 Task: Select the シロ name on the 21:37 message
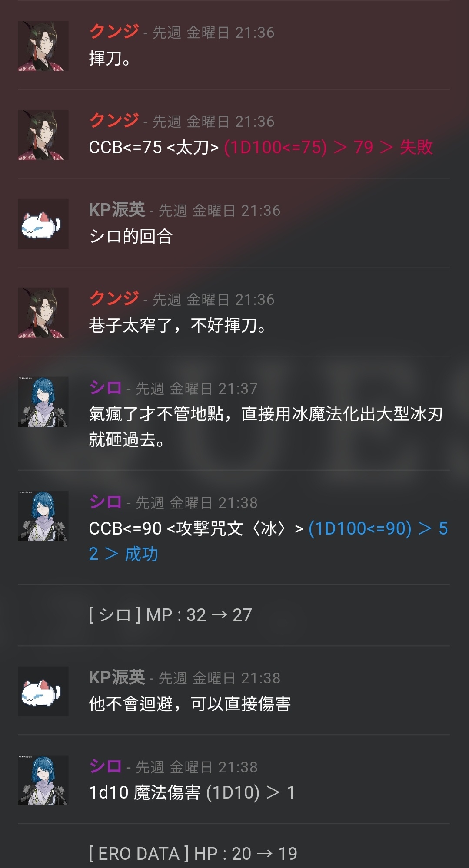(x=106, y=388)
